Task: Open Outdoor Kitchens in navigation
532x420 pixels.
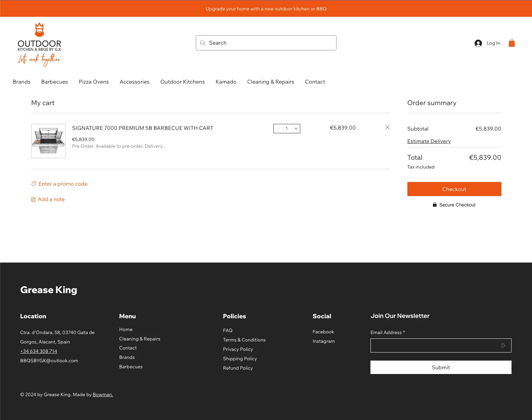Action: coord(182,82)
